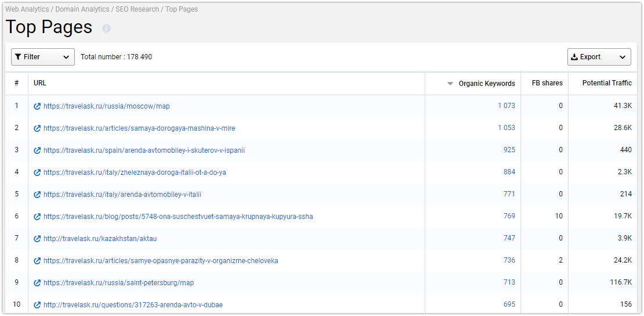Viewport: 644px width, 316px height.
Task: Click organic keywords value 695
Action: 509,304
